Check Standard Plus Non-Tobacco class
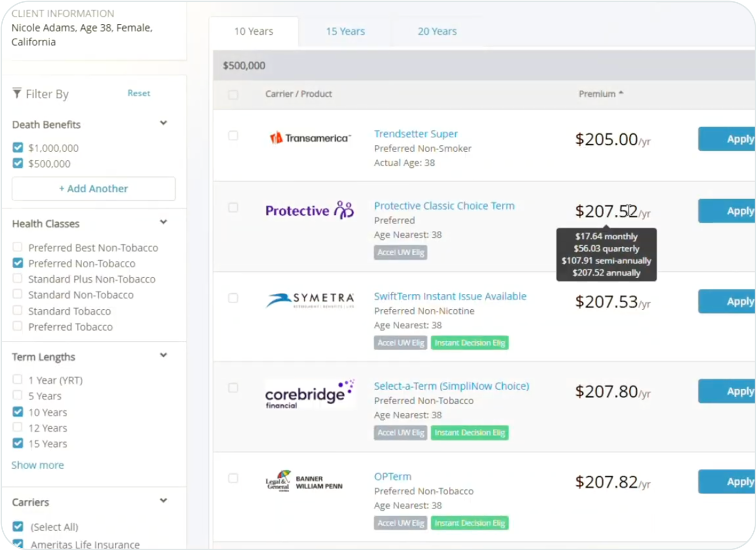This screenshot has height=550, width=756. point(17,278)
